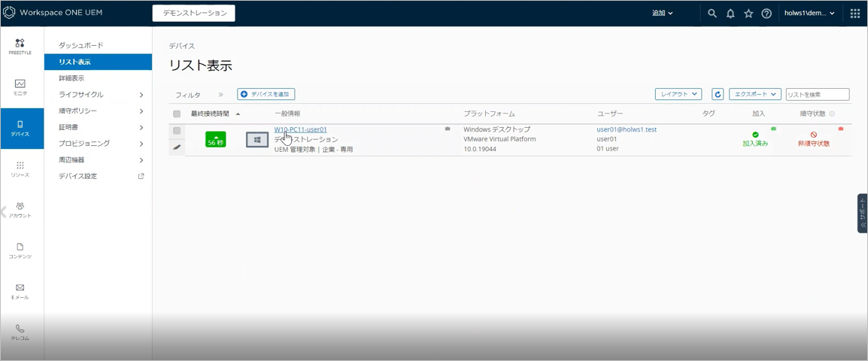The image size is (868, 361).
Task: Select リスト表示 in the side menu
Action: 98,62
